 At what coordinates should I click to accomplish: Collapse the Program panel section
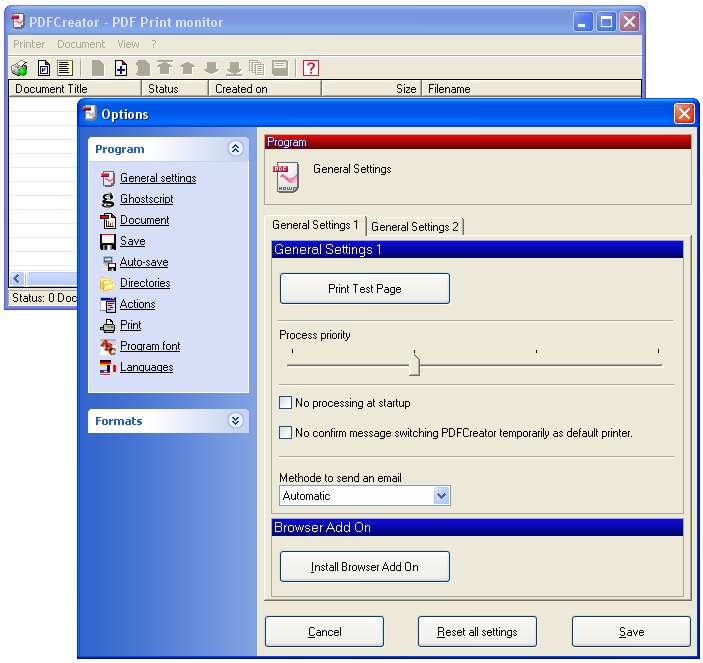pyautogui.click(x=236, y=149)
